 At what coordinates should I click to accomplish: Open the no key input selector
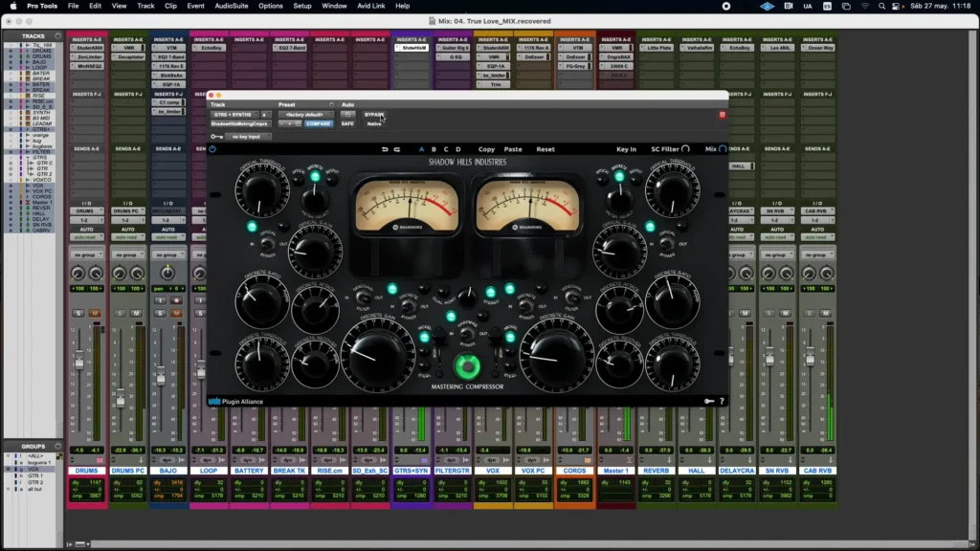pos(246,136)
